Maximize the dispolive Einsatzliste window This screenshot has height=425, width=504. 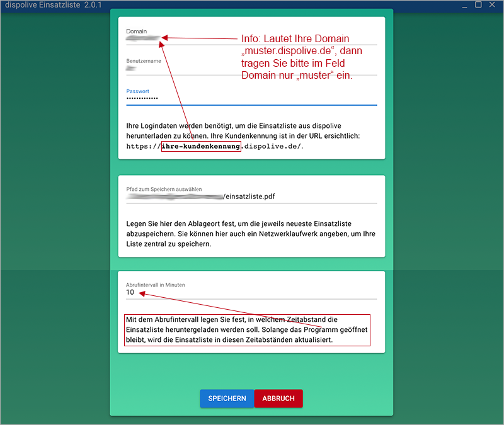(x=478, y=5)
